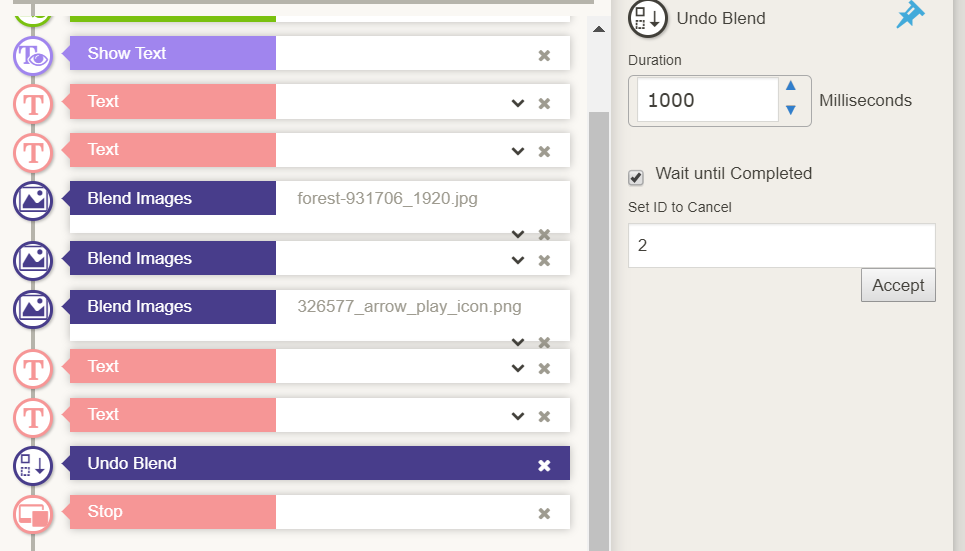This screenshot has width=965, height=551.
Task: Expand the first Text action below Show Text
Action: tap(518, 103)
